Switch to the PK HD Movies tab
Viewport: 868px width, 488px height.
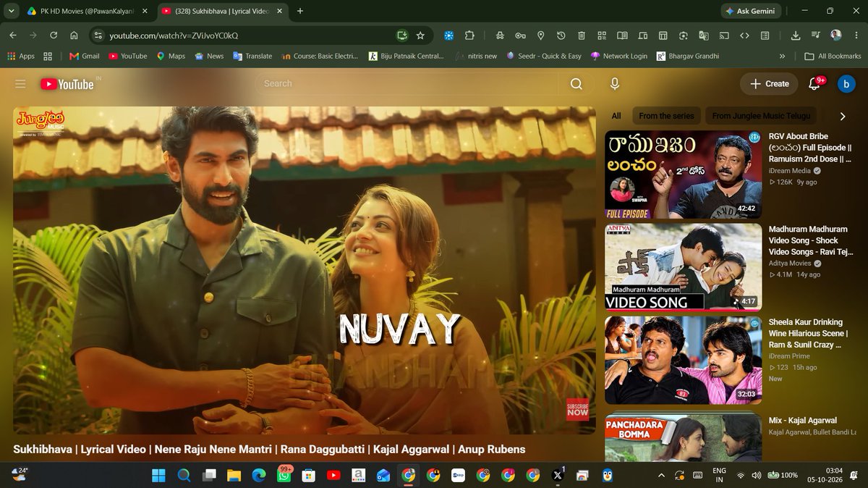tap(85, 11)
